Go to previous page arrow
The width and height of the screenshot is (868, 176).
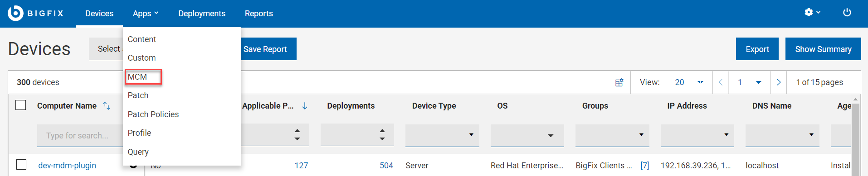(x=721, y=82)
